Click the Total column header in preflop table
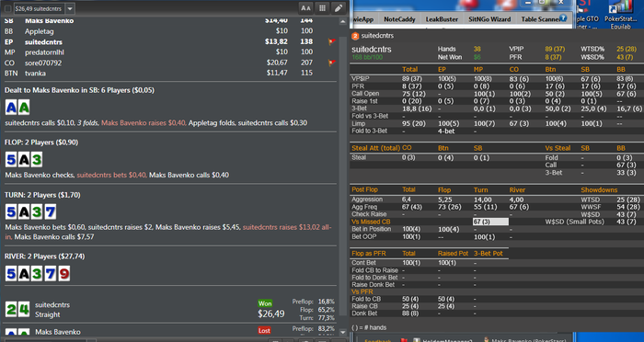 pyautogui.click(x=410, y=69)
